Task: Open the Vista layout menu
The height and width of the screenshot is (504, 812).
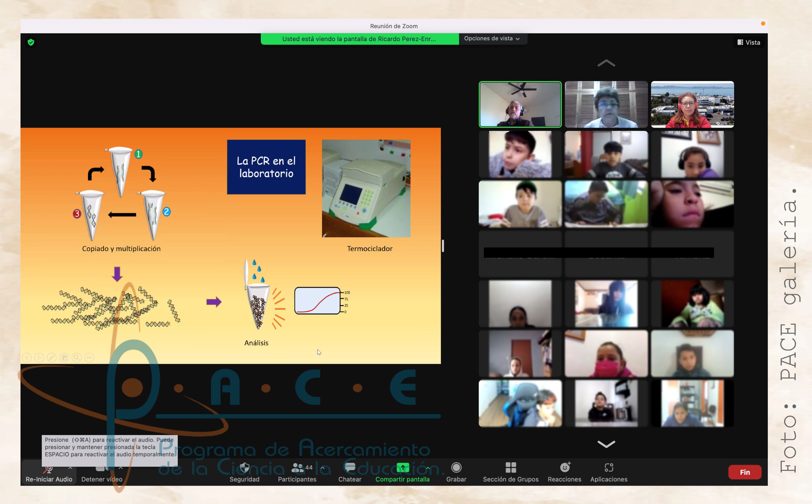Action: pos(749,42)
